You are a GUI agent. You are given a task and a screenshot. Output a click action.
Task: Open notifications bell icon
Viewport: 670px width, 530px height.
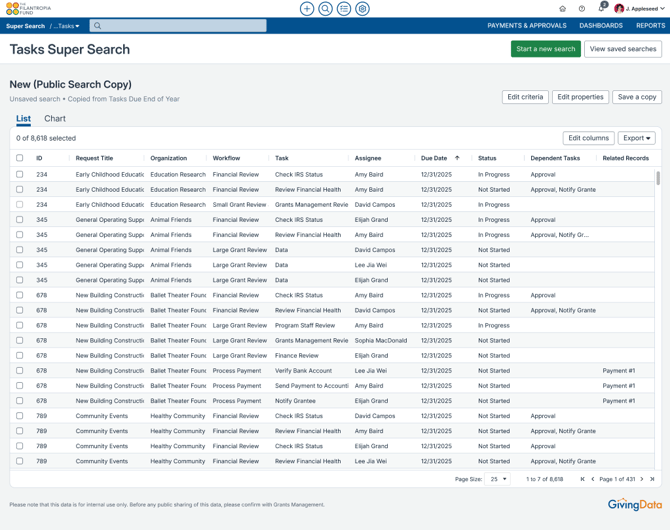tap(601, 9)
